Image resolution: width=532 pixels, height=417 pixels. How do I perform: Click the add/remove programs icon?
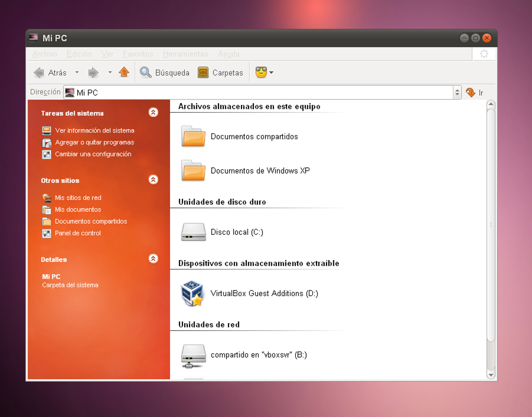(46, 143)
